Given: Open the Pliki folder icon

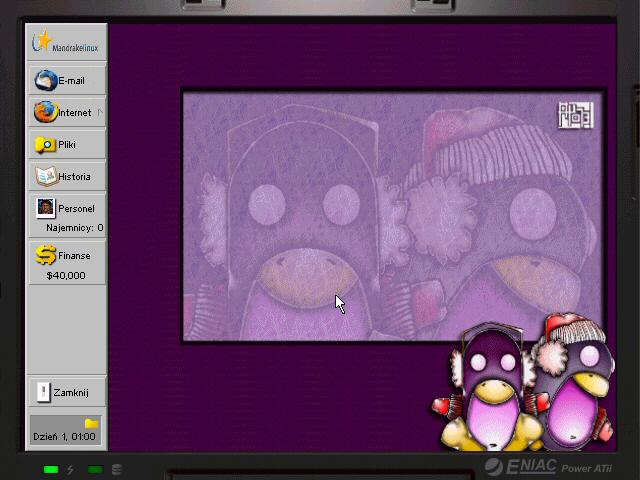Looking at the screenshot, I should (x=45, y=145).
